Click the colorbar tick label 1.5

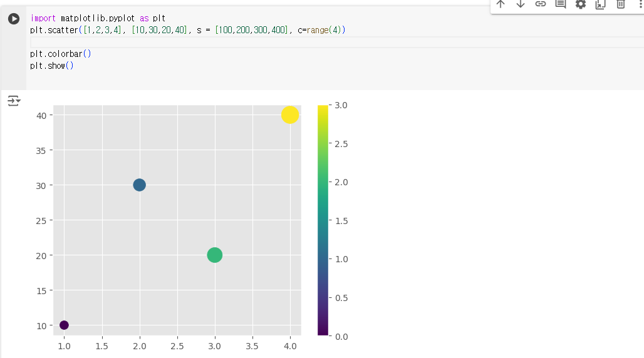(x=341, y=221)
